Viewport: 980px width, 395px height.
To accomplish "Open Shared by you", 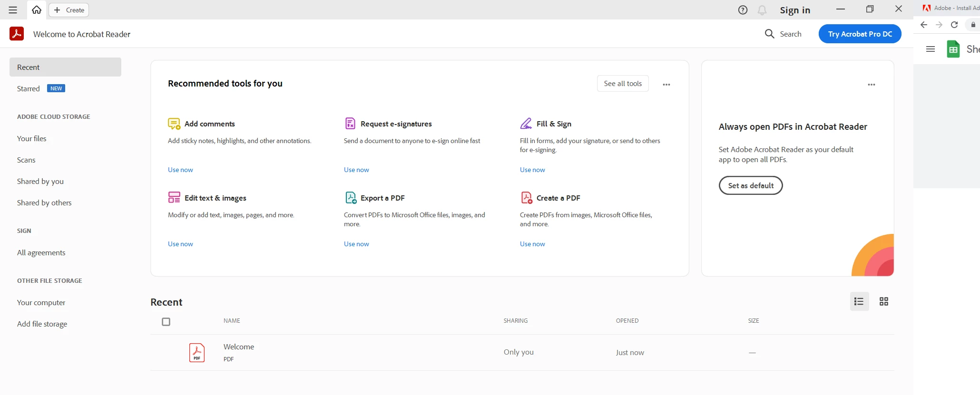I will pyautogui.click(x=40, y=181).
